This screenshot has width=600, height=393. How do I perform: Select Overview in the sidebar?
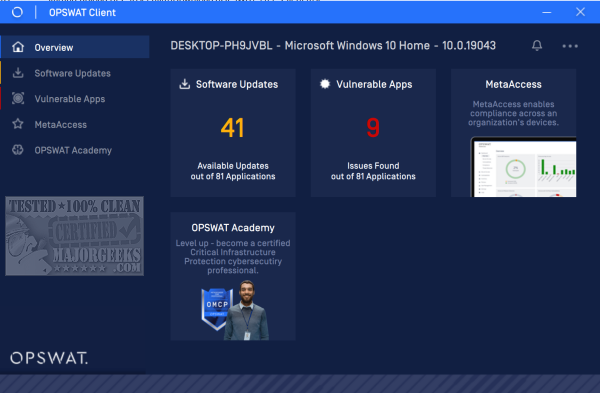pyautogui.click(x=75, y=47)
